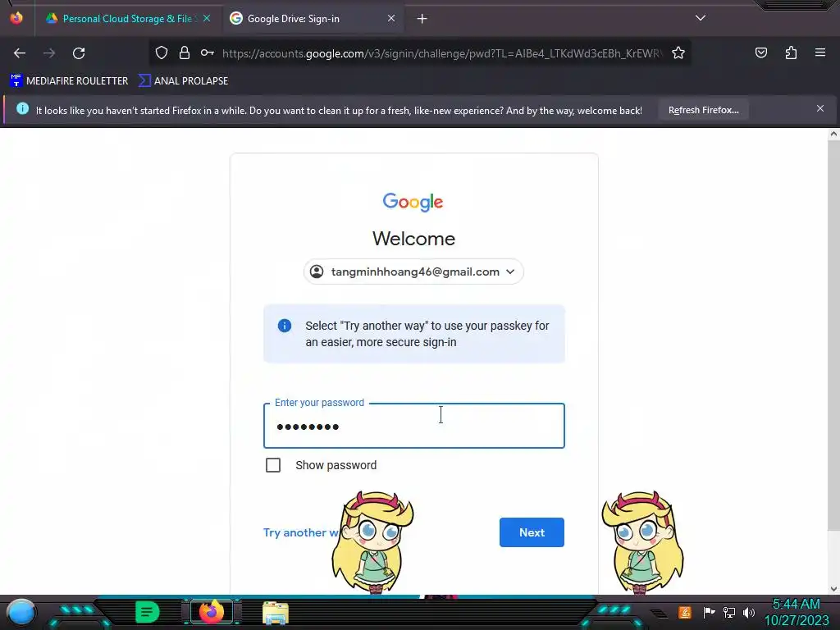This screenshot has height=630, width=840.
Task: Open the saved password key icon
Action: pyautogui.click(x=208, y=53)
